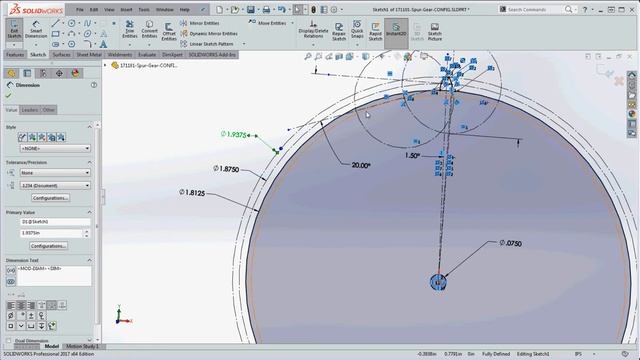Switch to Motion Study 1 tab
Screen dimensions: 640x360
(x=82, y=346)
